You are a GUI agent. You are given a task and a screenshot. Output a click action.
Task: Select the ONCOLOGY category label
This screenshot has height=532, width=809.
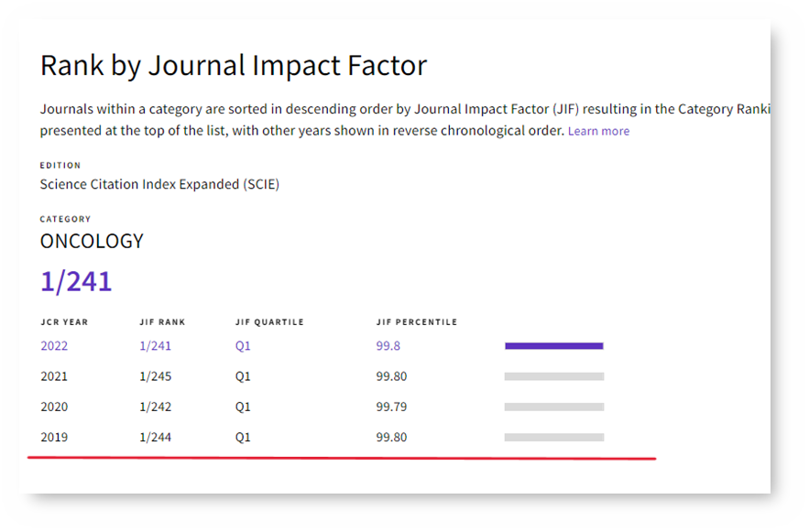[91, 241]
